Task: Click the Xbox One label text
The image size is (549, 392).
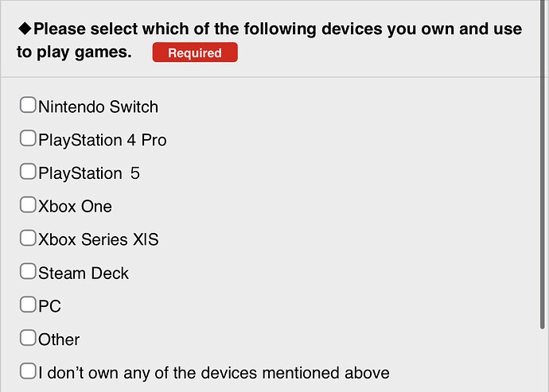Action: [x=75, y=207]
